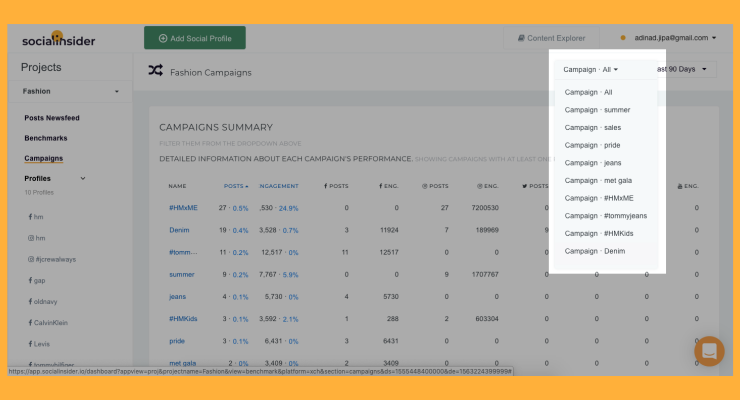Choose Campaign · #HMKids option

click(x=599, y=233)
